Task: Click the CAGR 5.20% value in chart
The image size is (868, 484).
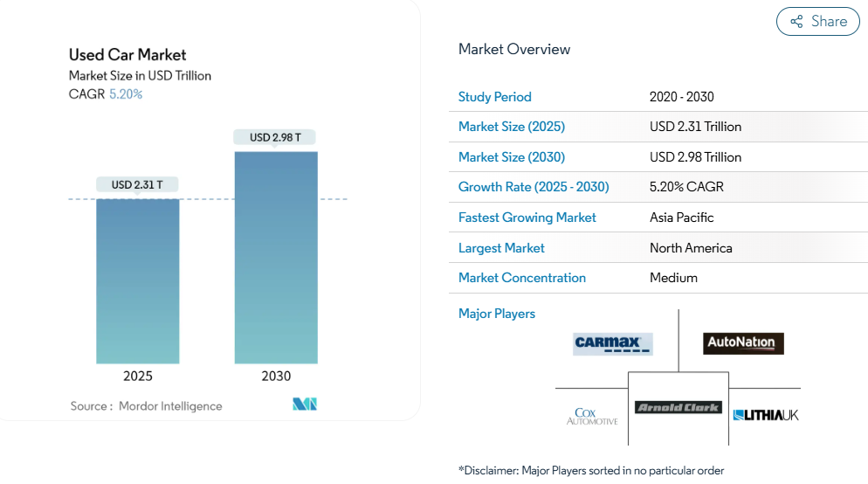Action: pos(126,94)
